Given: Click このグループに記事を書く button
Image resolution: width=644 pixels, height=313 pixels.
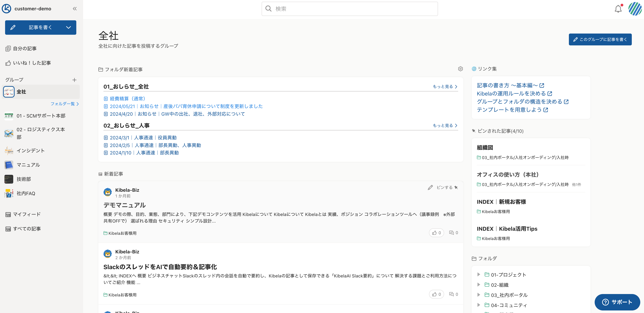Looking at the screenshot, I should pos(600,39).
